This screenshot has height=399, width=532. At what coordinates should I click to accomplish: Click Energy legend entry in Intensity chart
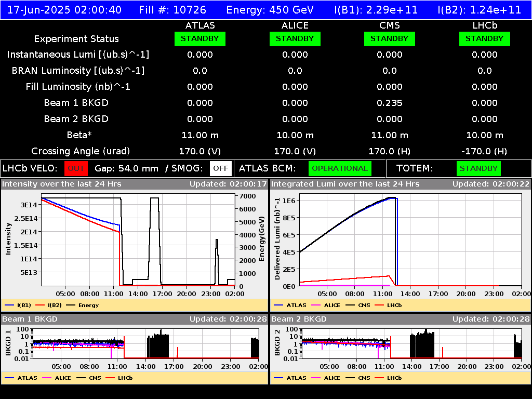(83, 305)
